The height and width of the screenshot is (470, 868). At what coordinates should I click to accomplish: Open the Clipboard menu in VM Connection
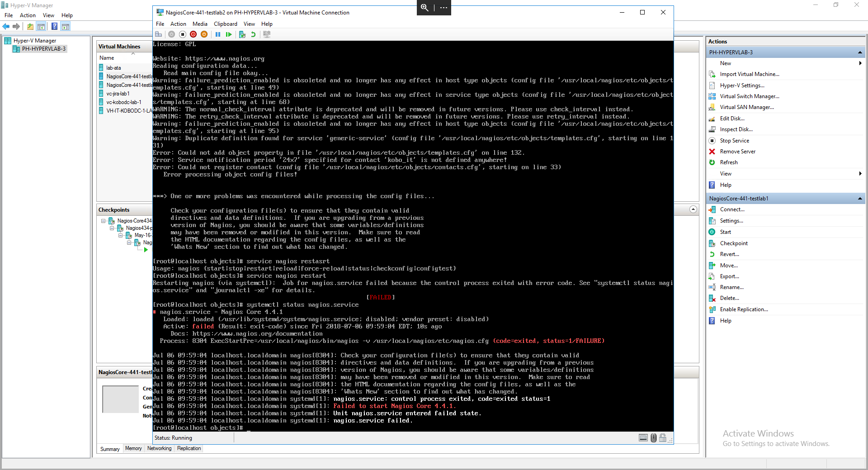(x=225, y=24)
